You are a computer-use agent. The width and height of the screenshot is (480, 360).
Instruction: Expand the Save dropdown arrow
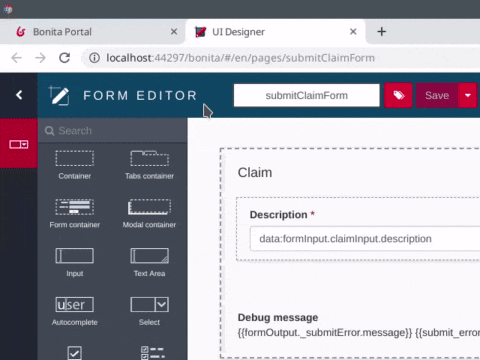(x=468, y=95)
